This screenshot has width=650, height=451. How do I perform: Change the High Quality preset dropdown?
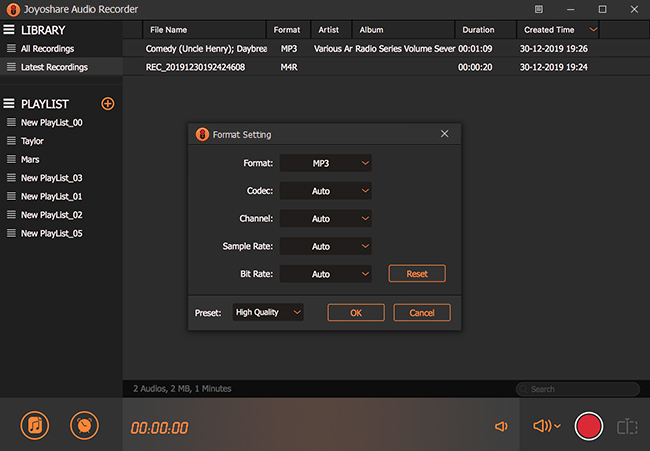pyautogui.click(x=268, y=313)
